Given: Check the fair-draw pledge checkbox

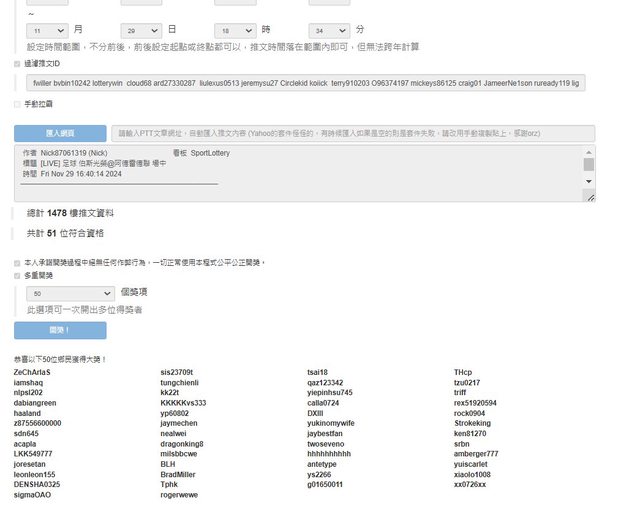Looking at the screenshot, I should point(17,262).
